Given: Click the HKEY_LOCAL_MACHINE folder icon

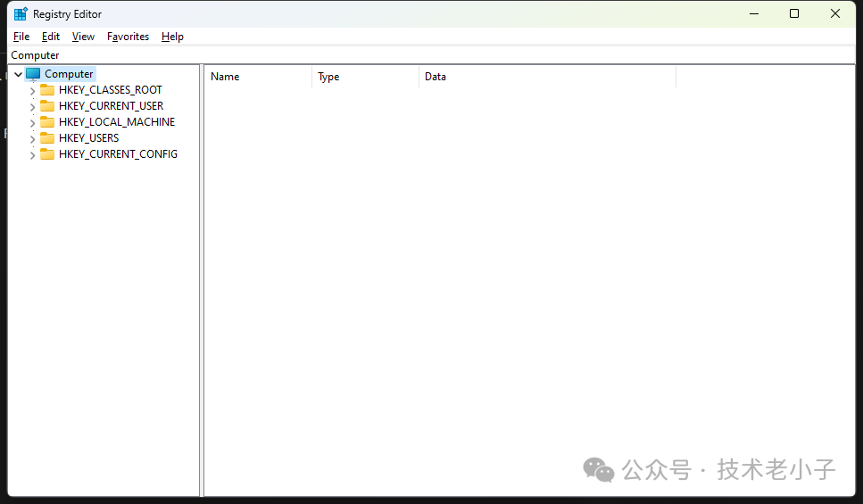Looking at the screenshot, I should tap(47, 121).
